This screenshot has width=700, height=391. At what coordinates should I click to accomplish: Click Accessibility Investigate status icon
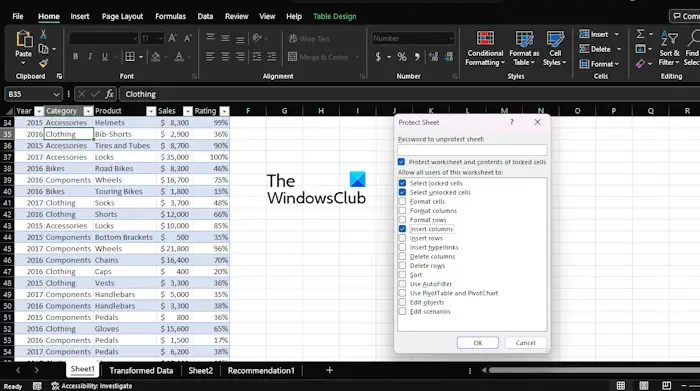click(x=55, y=386)
